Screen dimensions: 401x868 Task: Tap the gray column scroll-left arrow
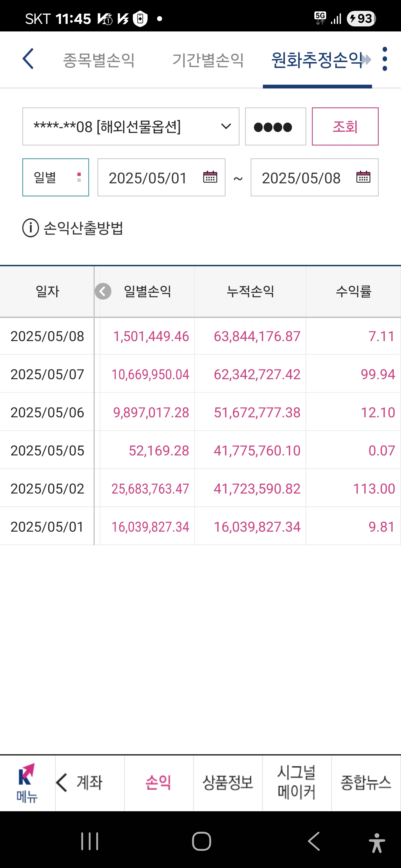(x=103, y=291)
